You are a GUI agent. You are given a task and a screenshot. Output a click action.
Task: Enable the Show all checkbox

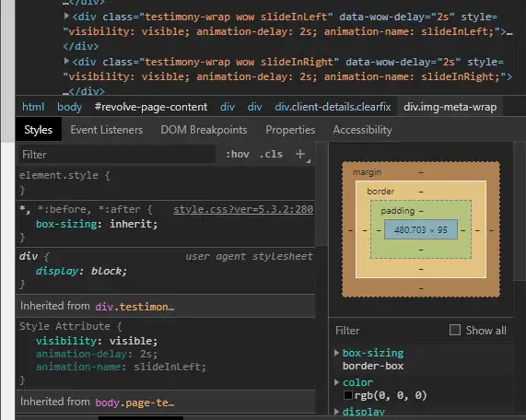(455, 330)
